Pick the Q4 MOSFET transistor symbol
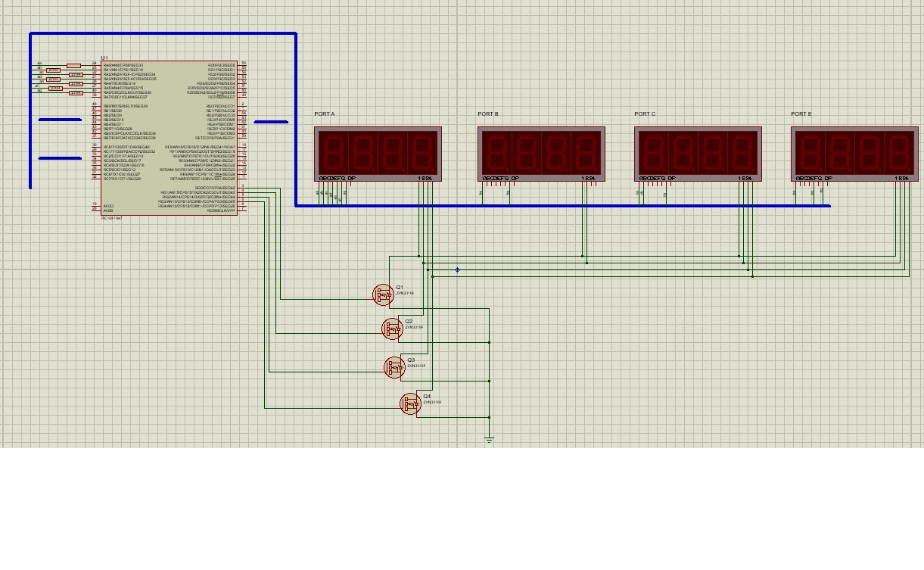Viewport: 924px width, 570px height. (x=409, y=404)
